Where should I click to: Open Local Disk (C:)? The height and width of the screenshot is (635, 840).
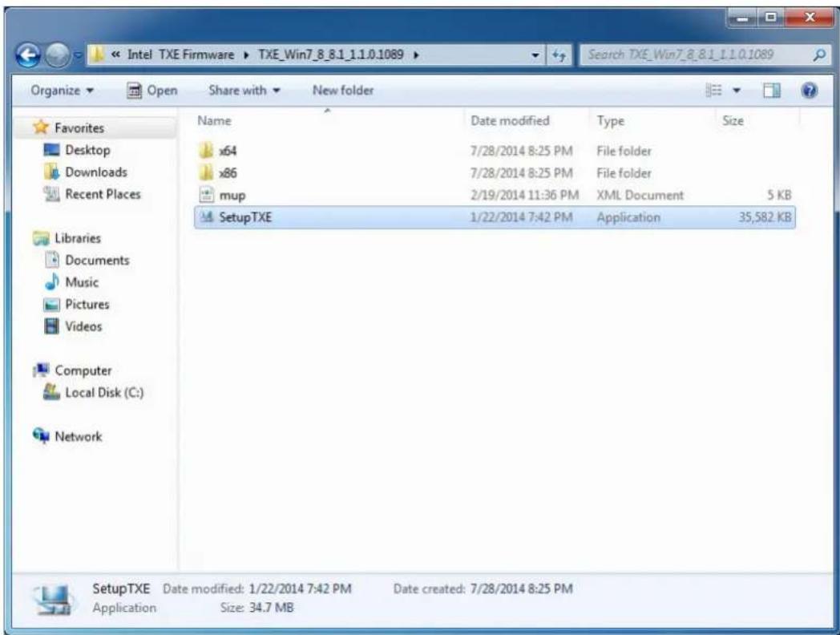[x=104, y=392]
